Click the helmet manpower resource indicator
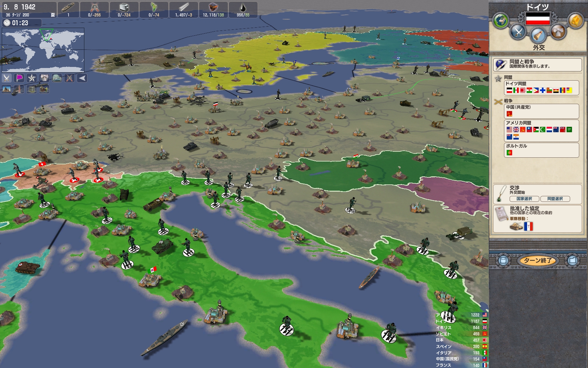Screen dimensions: 588x368 pyautogui.click(x=94, y=10)
